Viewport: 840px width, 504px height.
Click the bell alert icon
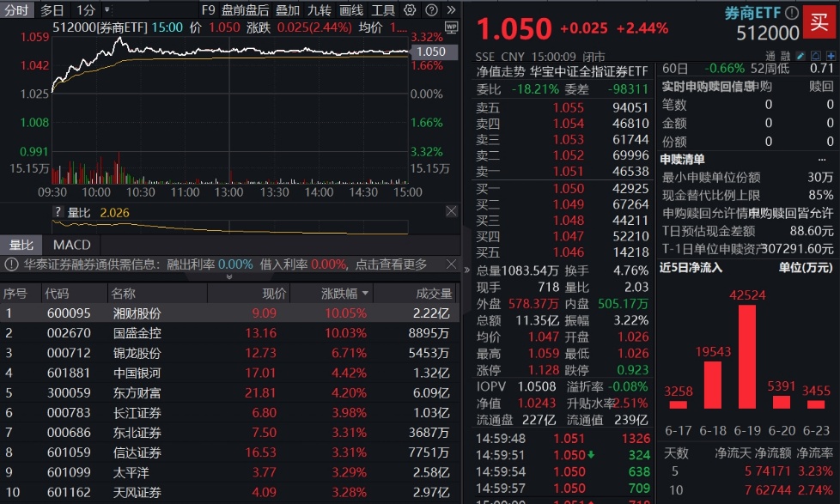tap(815, 56)
